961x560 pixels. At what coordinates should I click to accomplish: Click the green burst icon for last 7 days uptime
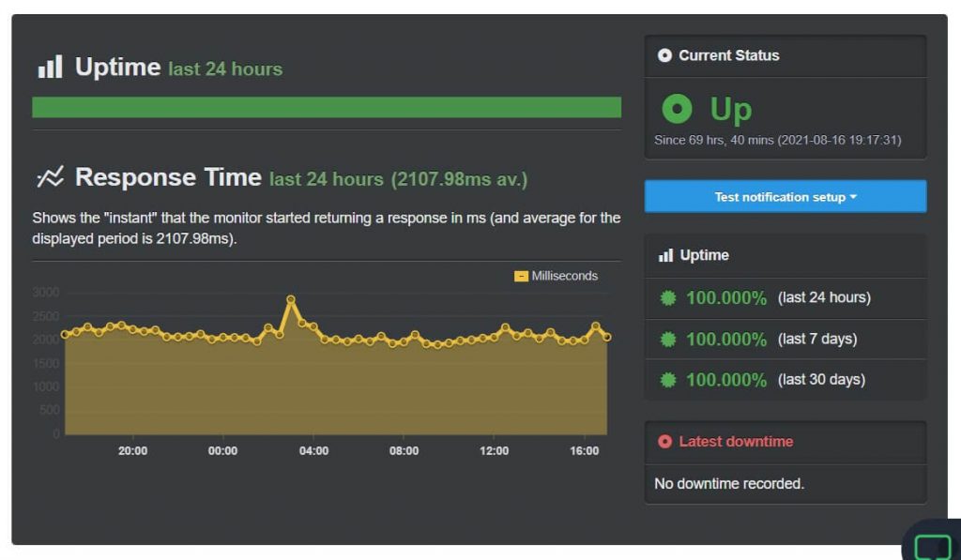(667, 339)
